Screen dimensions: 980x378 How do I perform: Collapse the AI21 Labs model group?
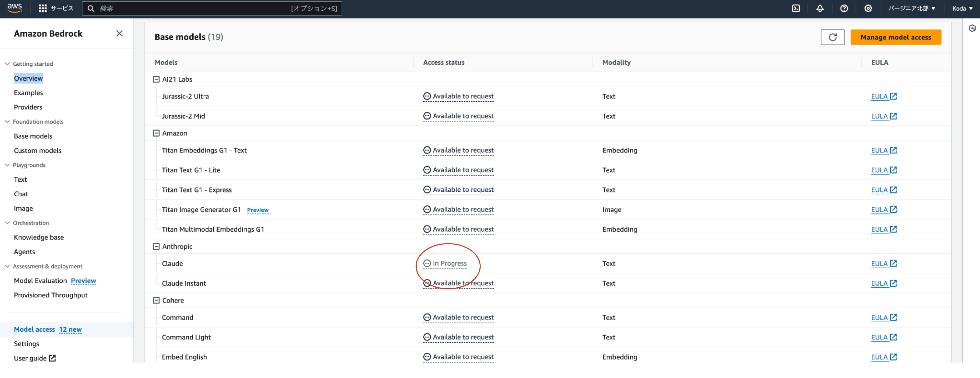click(156, 79)
